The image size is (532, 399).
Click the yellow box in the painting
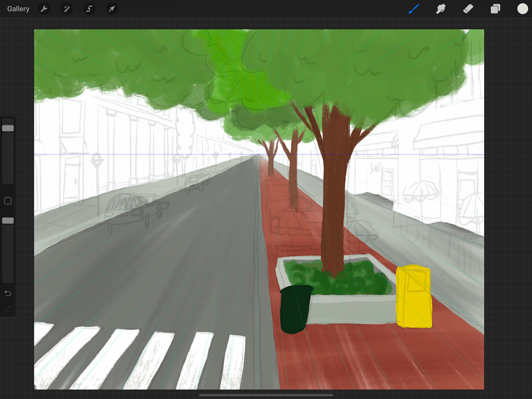[x=414, y=296]
